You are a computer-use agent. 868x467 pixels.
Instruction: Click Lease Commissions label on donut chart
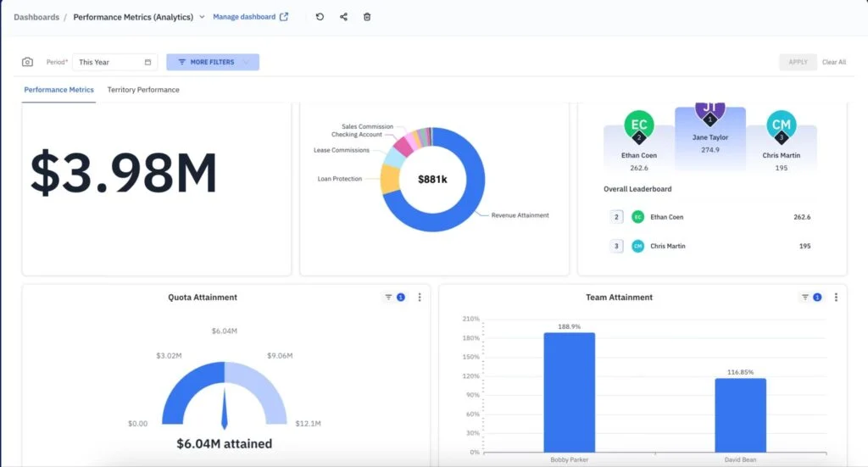pyautogui.click(x=341, y=150)
